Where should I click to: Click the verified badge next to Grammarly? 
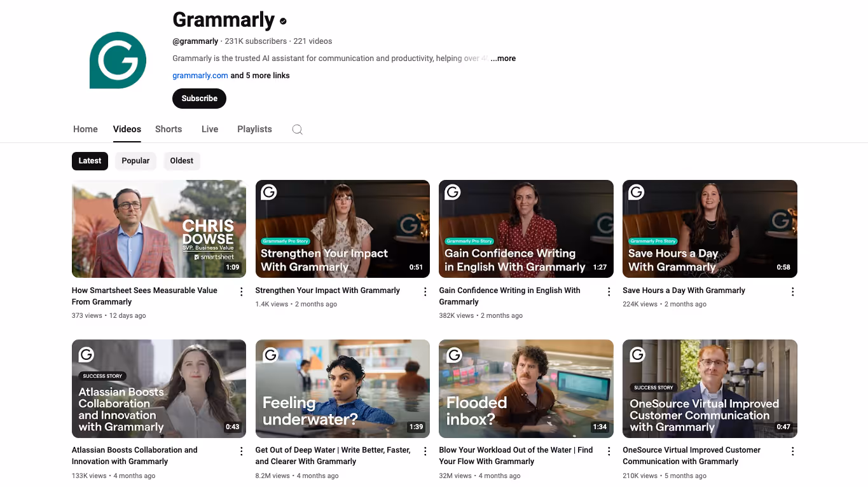pos(283,21)
